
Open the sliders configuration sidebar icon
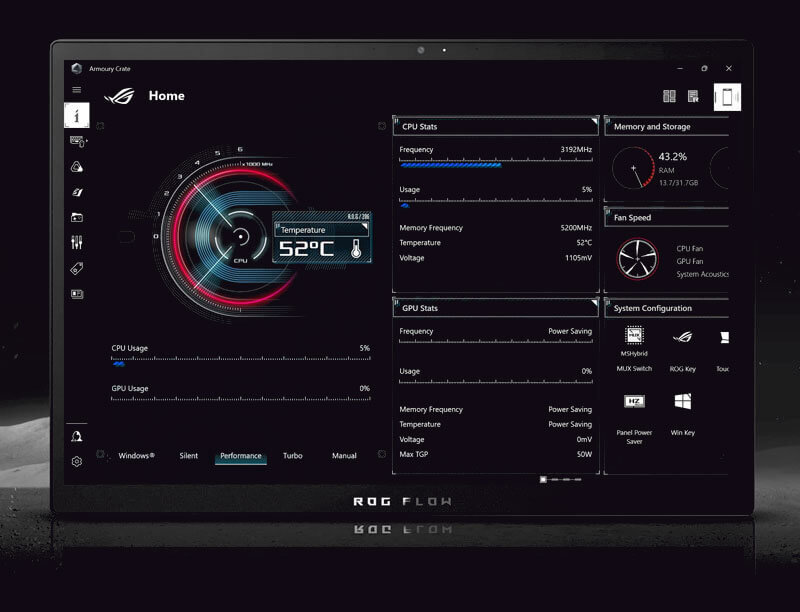(78, 241)
